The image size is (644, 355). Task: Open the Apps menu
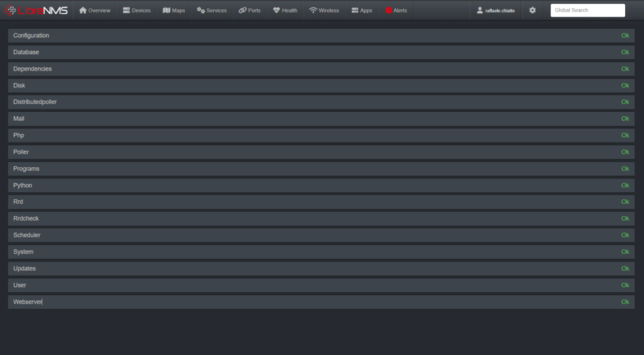click(x=362, y=11)
